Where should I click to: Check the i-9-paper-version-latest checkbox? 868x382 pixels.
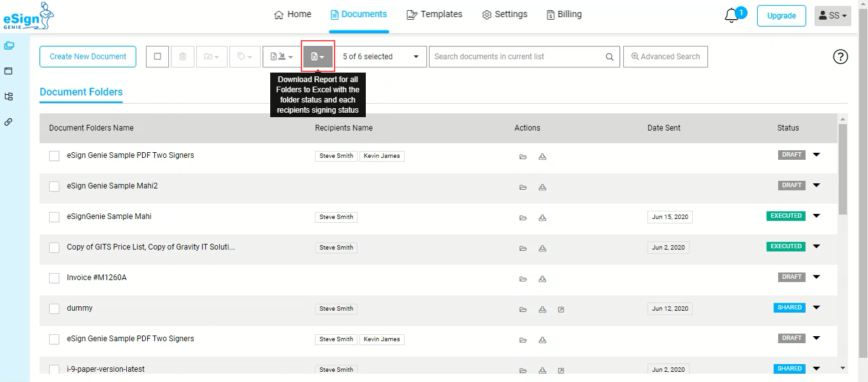pos(54,370)
